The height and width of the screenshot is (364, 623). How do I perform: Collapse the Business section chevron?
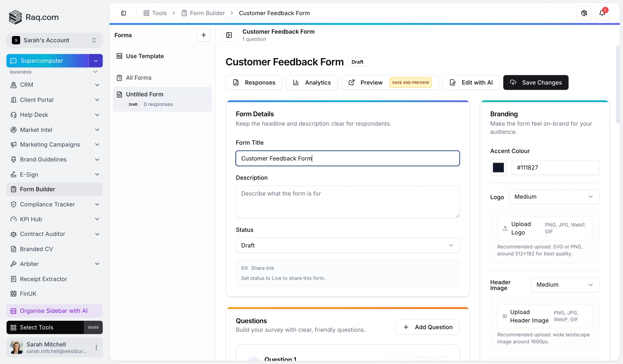tap(95, 72)
